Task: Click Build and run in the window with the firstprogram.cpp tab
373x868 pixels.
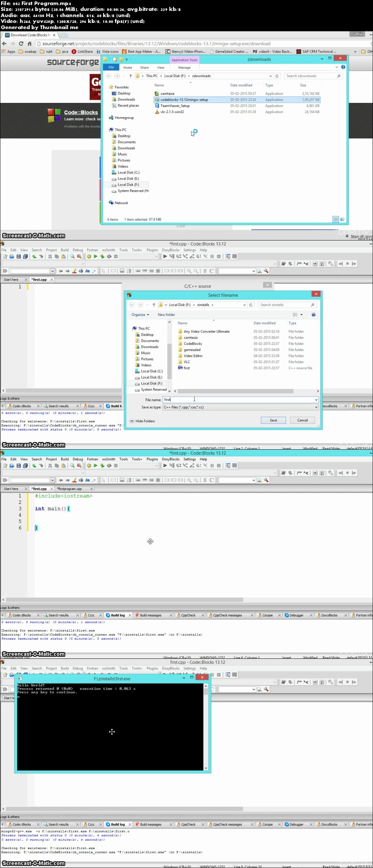Action: click(102, 466)
